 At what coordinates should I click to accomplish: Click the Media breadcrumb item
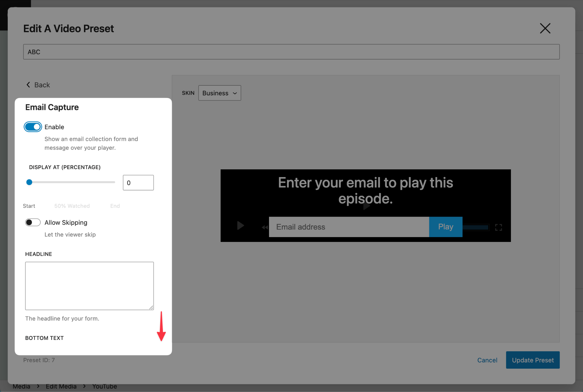[21, 386]
